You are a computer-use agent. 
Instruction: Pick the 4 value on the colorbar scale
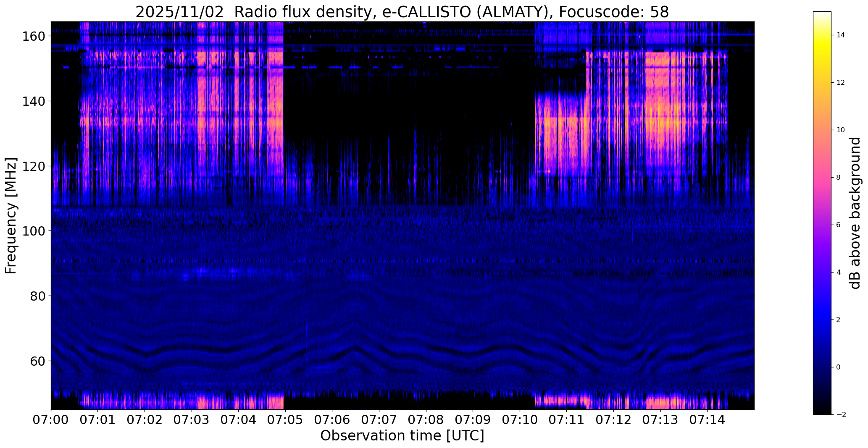(838, 272)
